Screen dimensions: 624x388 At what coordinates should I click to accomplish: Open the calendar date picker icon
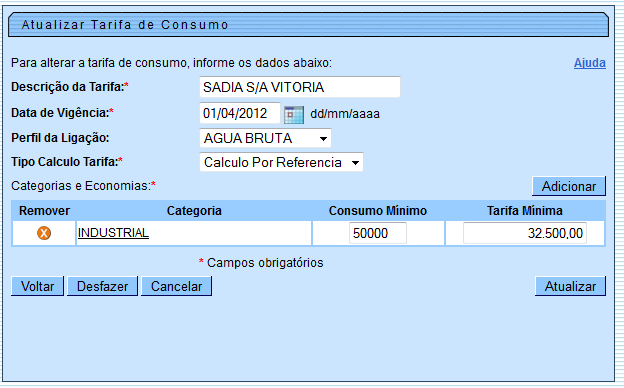(x=294, y=115)
